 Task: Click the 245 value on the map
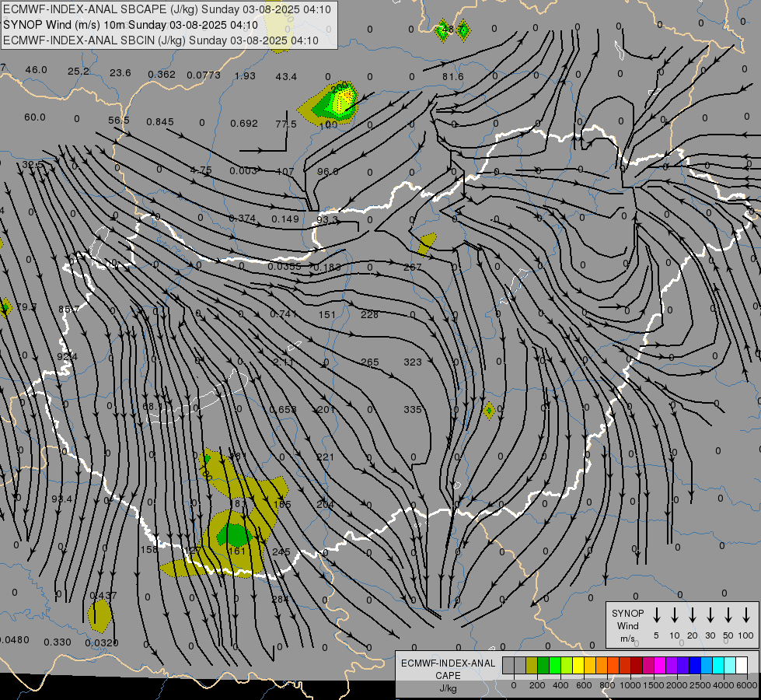click(281, 552)
